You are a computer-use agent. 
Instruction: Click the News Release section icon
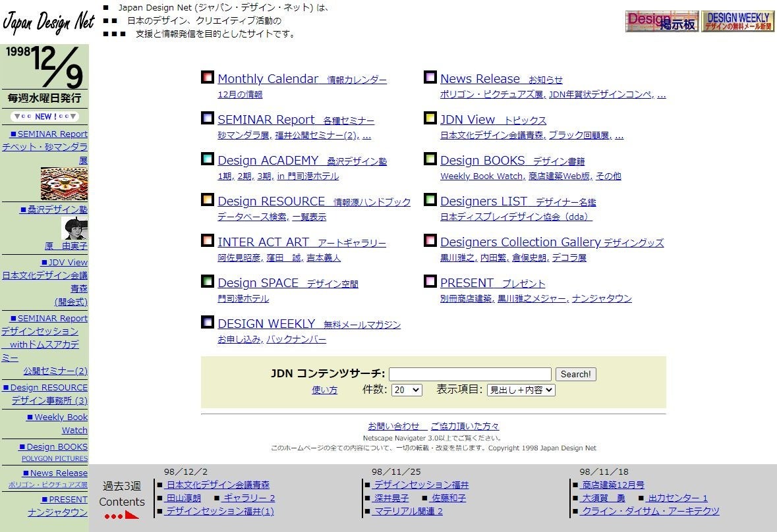tap(430, 77)
